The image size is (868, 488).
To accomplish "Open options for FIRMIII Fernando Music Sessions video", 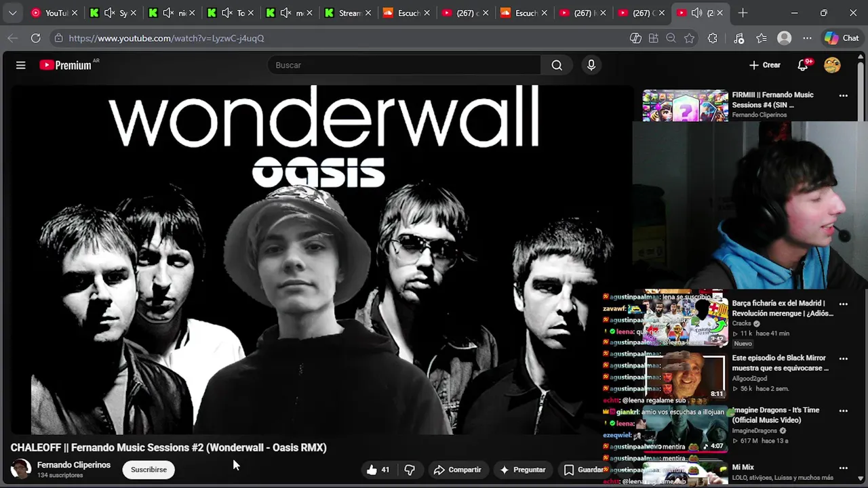I will click(x=844, y=96).
